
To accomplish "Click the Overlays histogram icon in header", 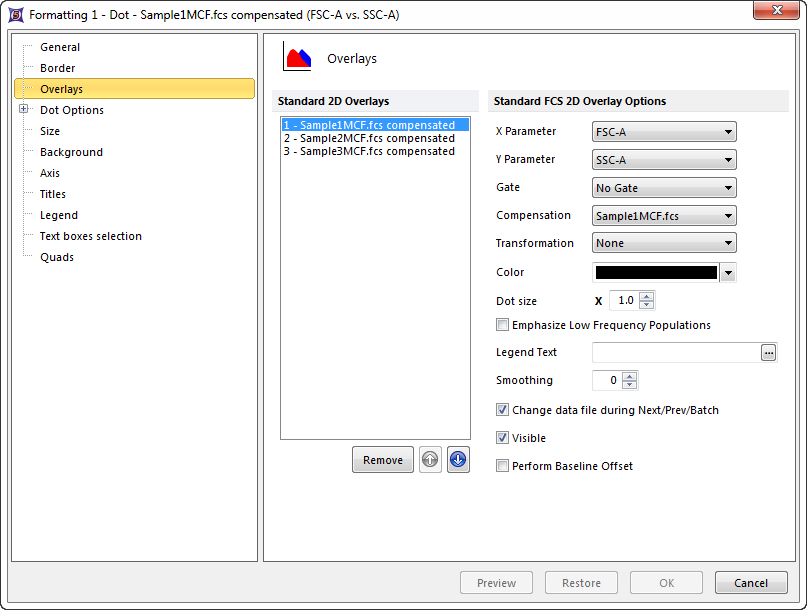I will coord(297,58).
